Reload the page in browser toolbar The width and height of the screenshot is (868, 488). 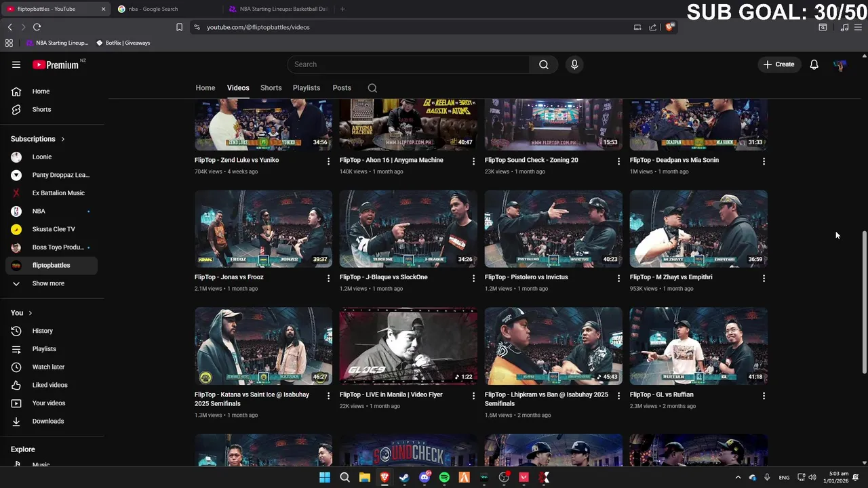(37, 27)
